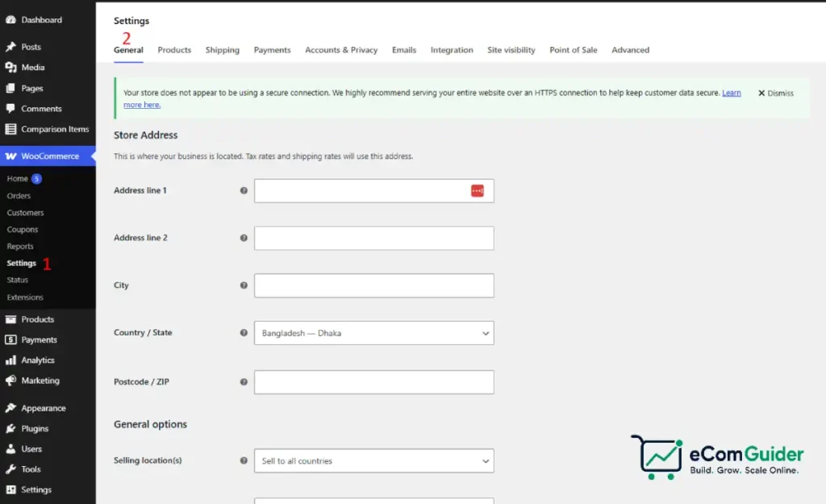Open the Shipping settings tab
826x504 pixels.
click(223, 50)
